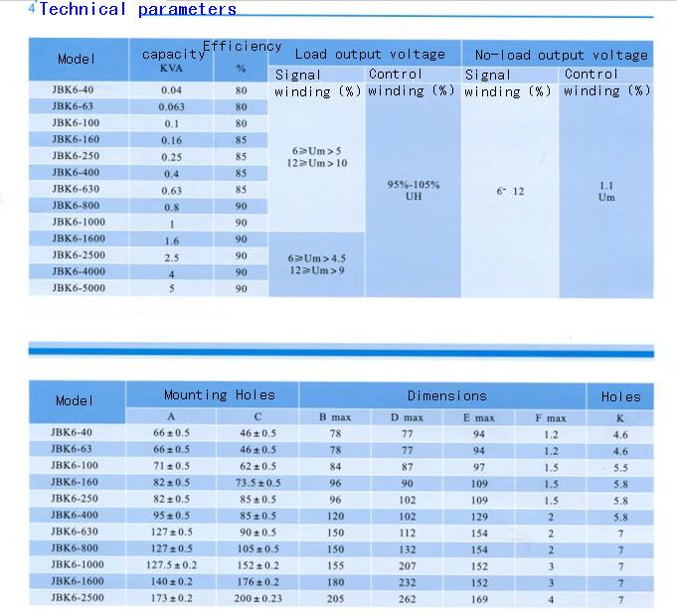Image resolution: width=677 pixels, height=616 pixels.
Task: Click efficiency "90" in the JBK6-800 row
Action: point(241,207)
